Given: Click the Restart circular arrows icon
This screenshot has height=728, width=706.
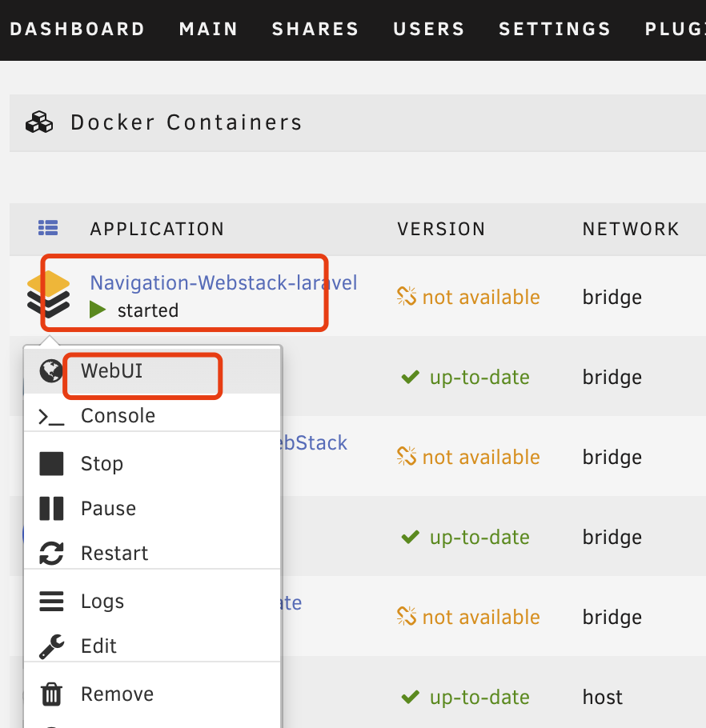Looking at the screenshot, I should coord(51,554).
